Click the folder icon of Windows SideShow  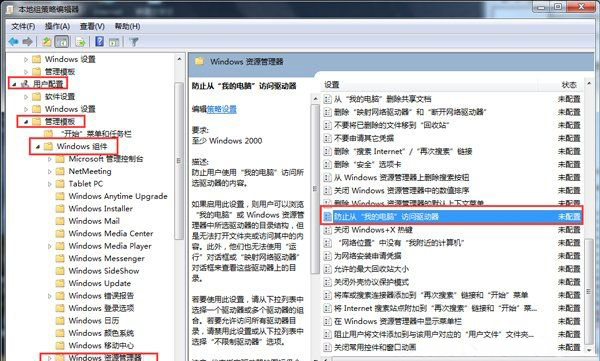[x=60, y=271]
